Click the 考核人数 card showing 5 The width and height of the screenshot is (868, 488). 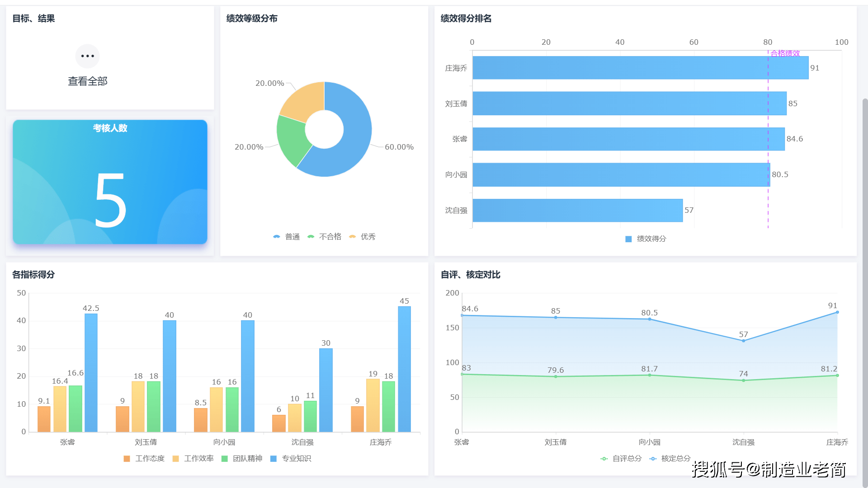point(110,182)
